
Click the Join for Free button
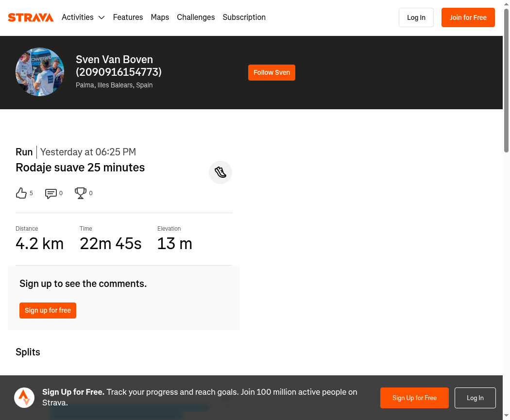tap(468, 17)
